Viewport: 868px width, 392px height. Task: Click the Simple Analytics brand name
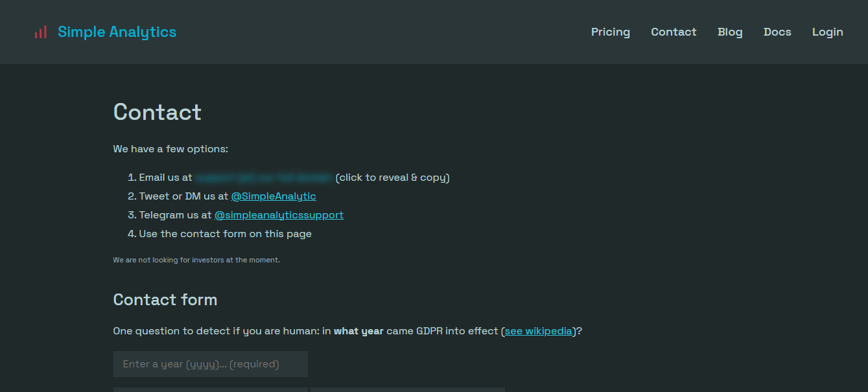click(x=117, y=31)
